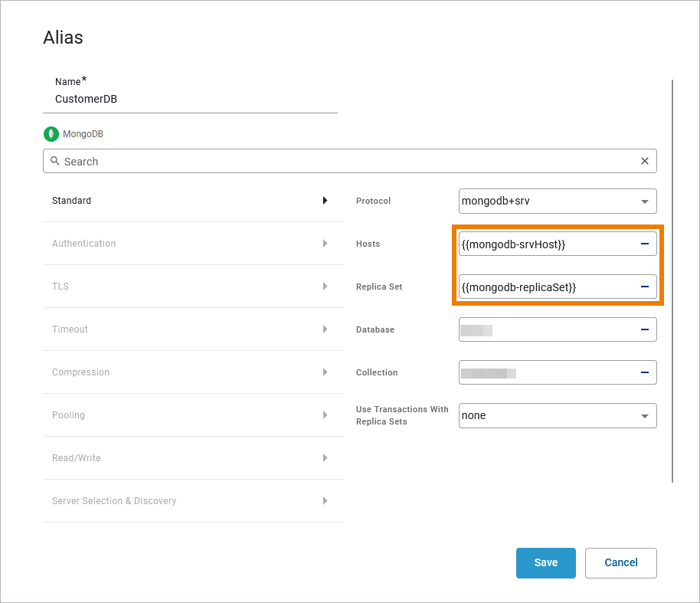The image size is (700, 603).
Task: Remove the Hosts field with minus icon
Action: tap(645, 244)
